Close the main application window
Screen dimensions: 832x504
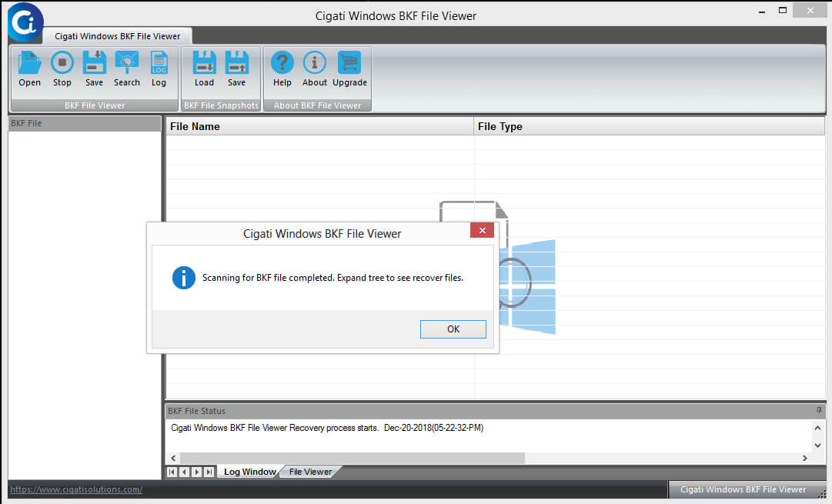click(x=810, y=11)
